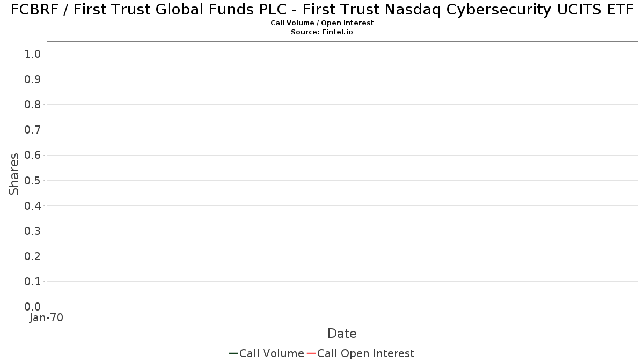Open the Source: Fintel.io text
The width and height of the screenshot is (644, 362).
[x=322, y=32]
